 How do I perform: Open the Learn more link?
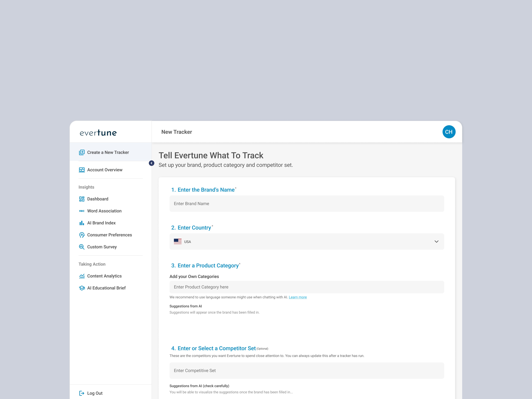(x=298, y=297)
